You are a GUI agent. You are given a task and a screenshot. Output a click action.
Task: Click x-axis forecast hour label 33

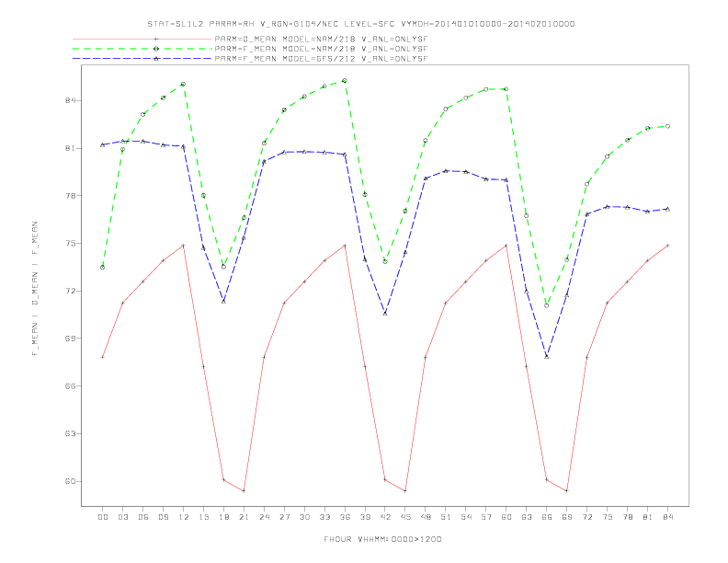pos(324,517)
